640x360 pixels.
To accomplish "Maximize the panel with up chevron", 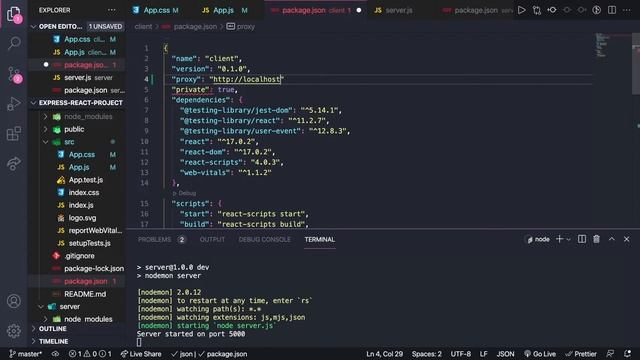I will [x=611, y=239].
